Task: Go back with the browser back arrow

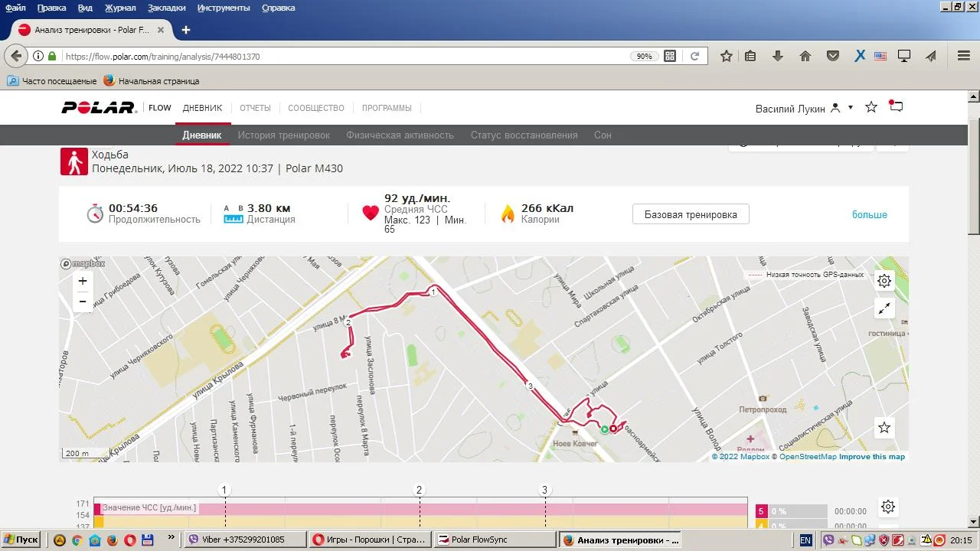Action: coord(17,56)
